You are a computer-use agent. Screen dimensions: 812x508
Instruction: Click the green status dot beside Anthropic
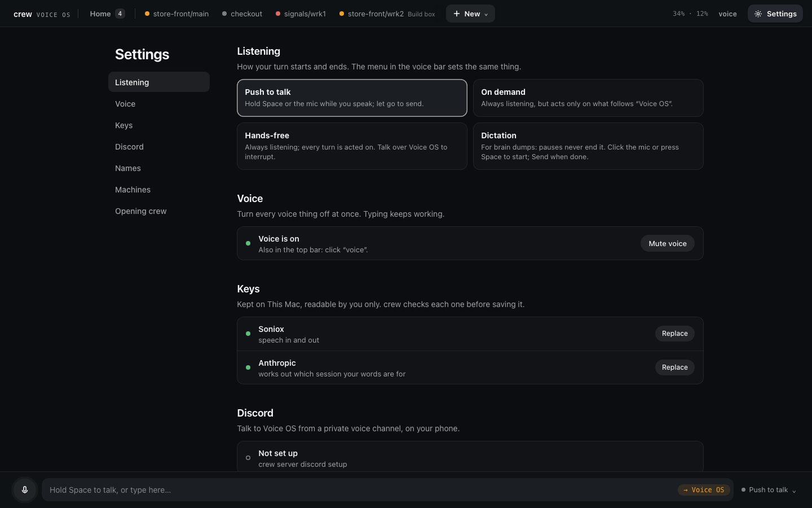pos(248,367)
